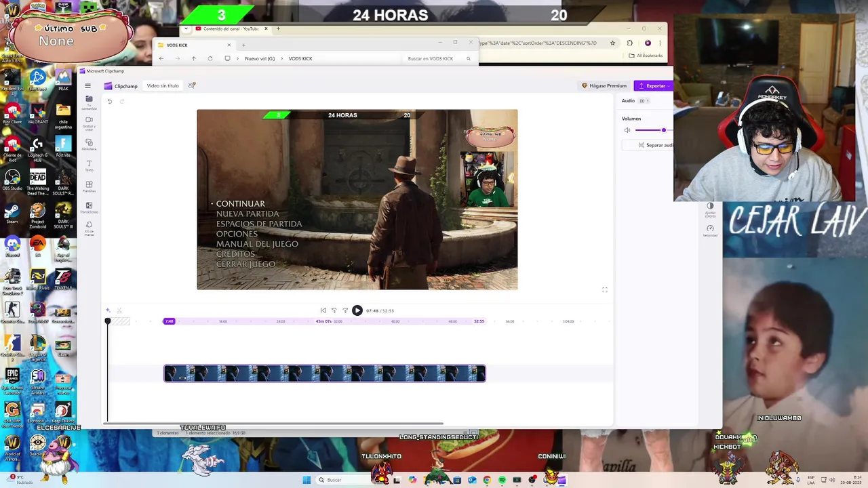Image resolution: width=868 pixels, height=488 pixels.
Task: Click the Clipchamp home logo
Action: (x=121, y=86)
